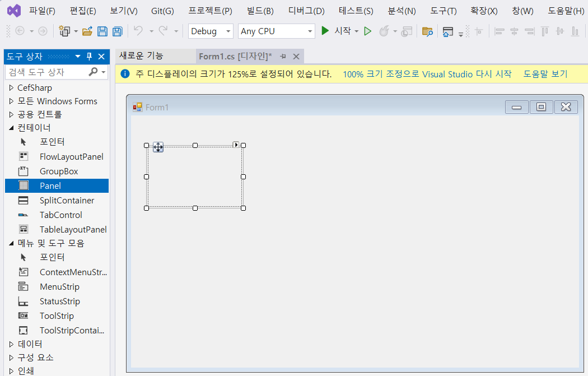The width and height of the screenshot is (588, 376).
Task: Click the align lefts toolbar icon
Action: pyautogui.click(x=499, y=31)
